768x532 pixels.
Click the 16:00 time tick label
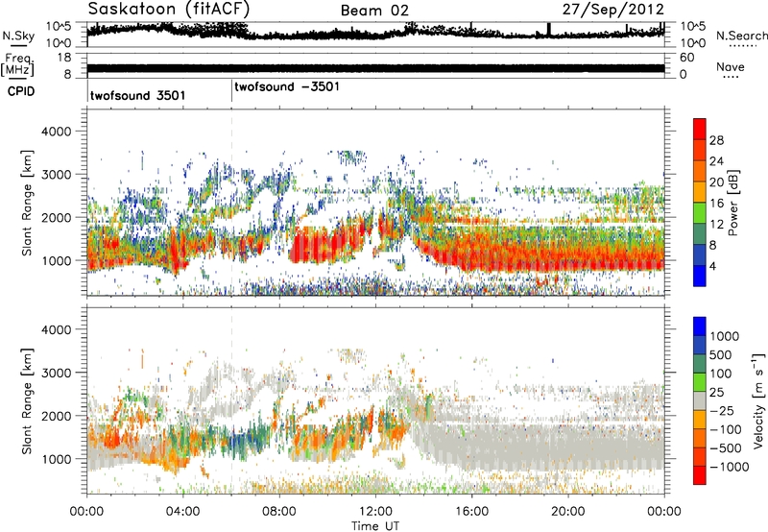point(471,512)
